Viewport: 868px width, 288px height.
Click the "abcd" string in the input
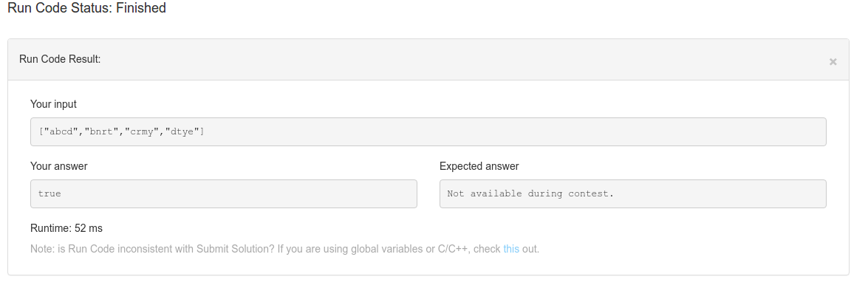click(61, 131)
